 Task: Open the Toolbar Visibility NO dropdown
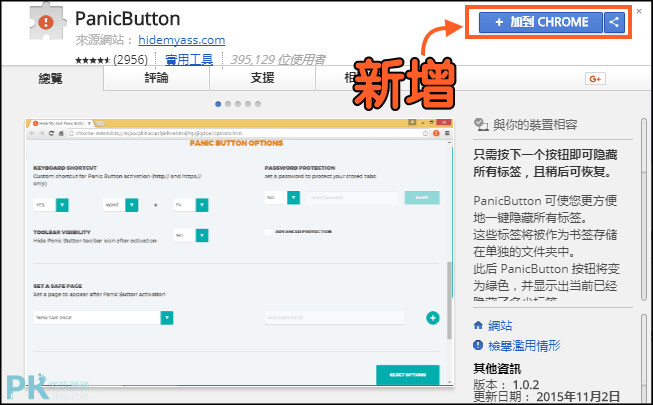point(191,235)
